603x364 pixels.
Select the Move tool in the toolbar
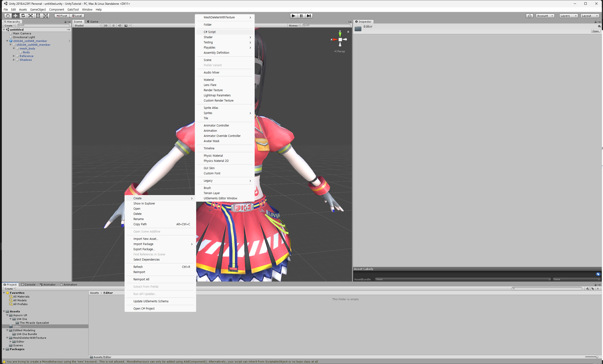15,15
